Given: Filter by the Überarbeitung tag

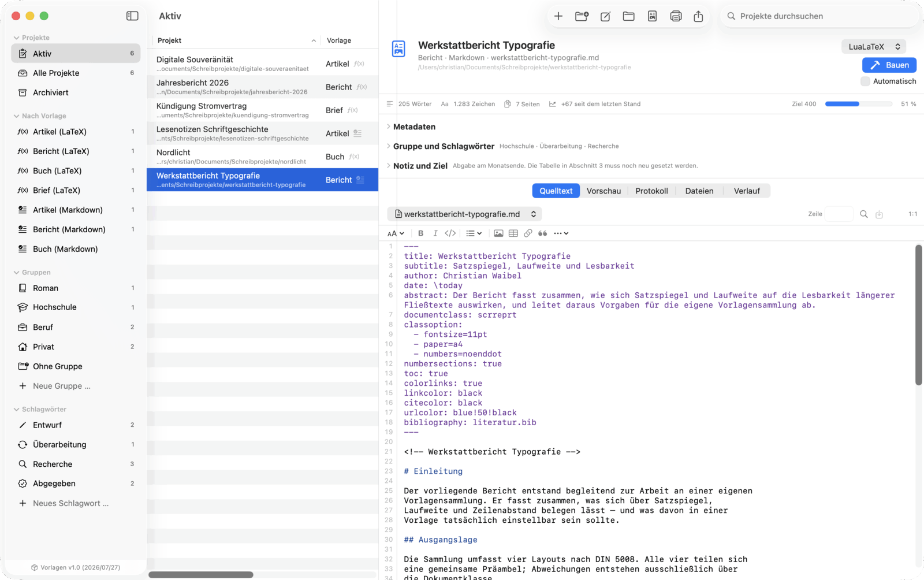Looking at the screenshot, I should pos(76,444).
